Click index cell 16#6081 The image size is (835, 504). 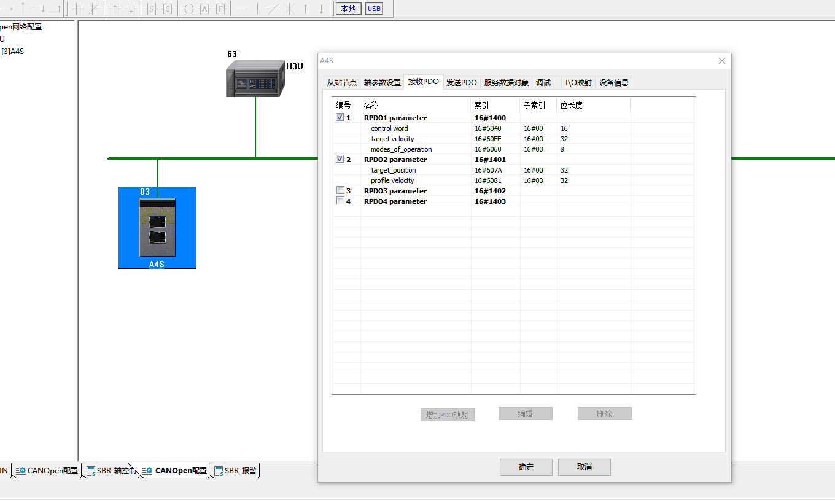(x=487, y=180)
